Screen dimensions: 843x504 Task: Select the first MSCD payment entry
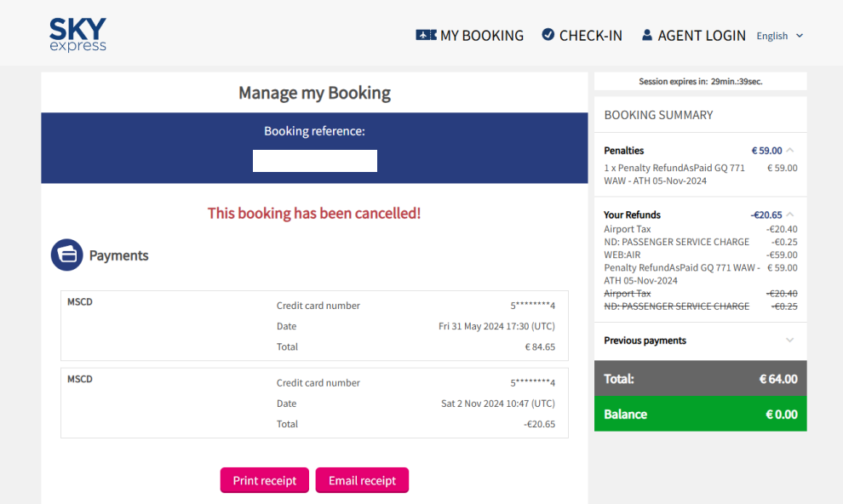(314, 325)
